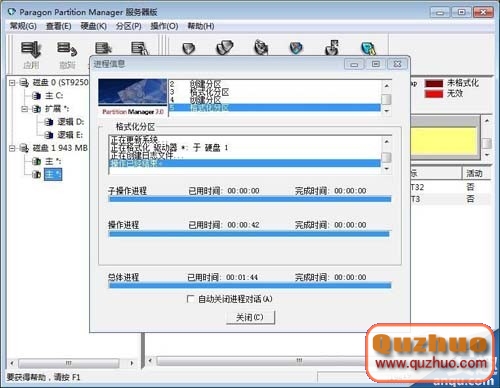
Task: Select 逻辑 E: in the disk tree
Action: [70, 135]
